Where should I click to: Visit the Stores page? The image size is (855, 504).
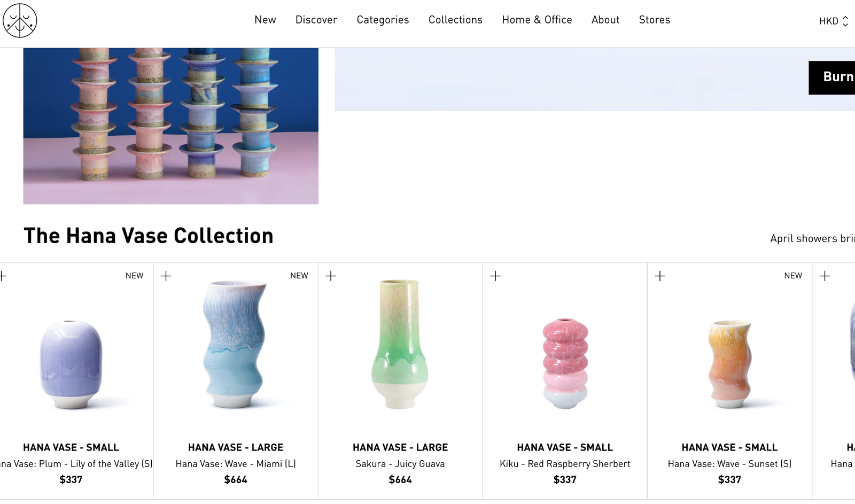point(655,20)
